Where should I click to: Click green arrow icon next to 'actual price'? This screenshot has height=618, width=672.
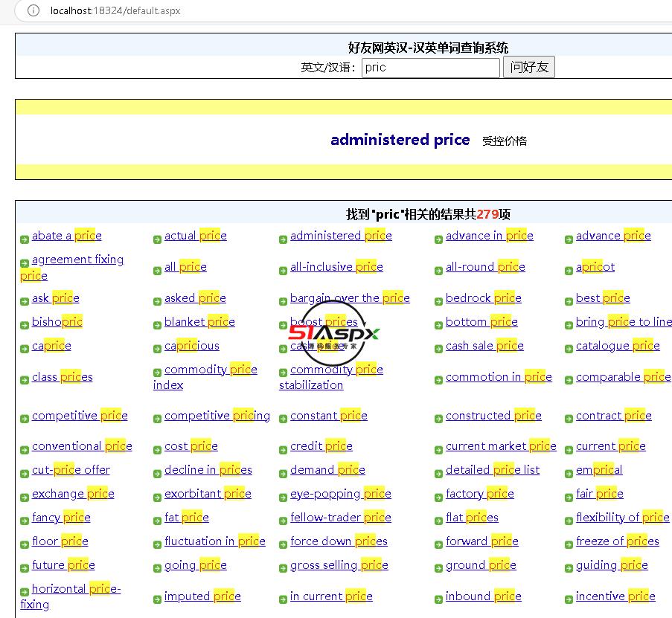(157, 239)
